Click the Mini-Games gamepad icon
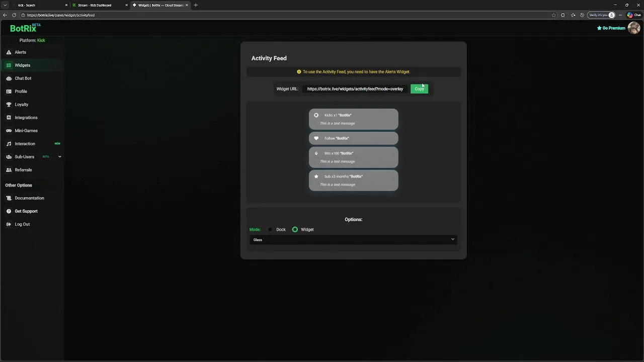The width and height of the screenshot is (644, 362). pos(9,131)
